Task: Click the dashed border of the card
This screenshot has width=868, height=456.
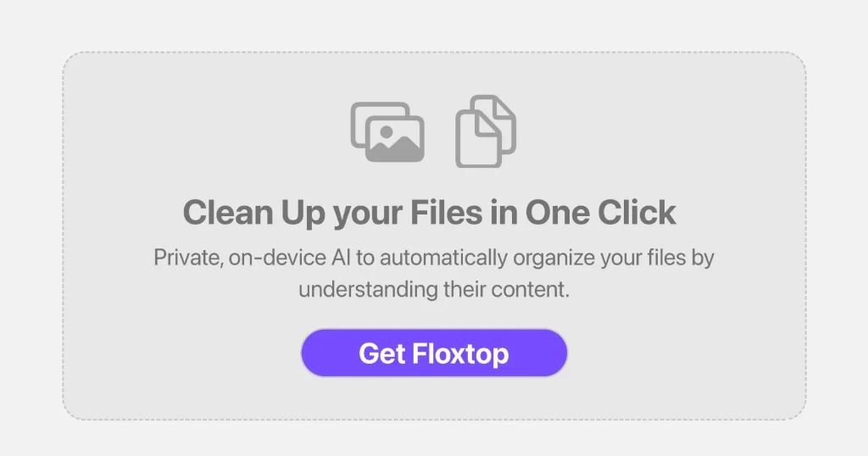Action: pyautogui.click(x=434, y=52)
